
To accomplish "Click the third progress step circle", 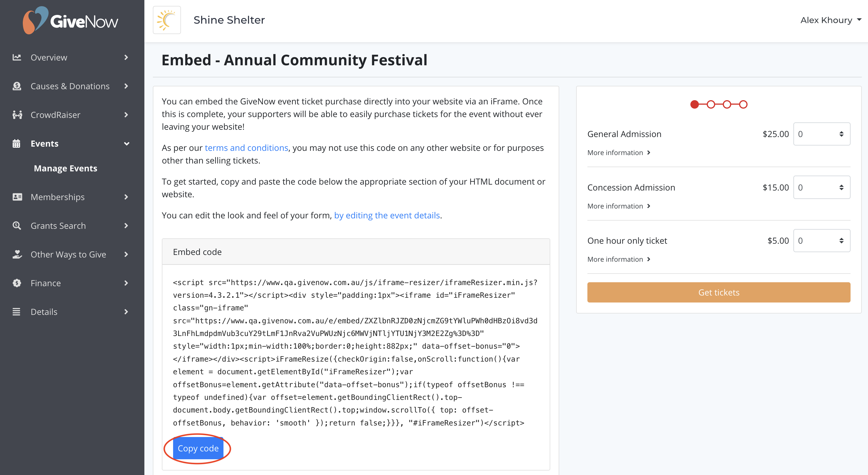I will 727,104.
